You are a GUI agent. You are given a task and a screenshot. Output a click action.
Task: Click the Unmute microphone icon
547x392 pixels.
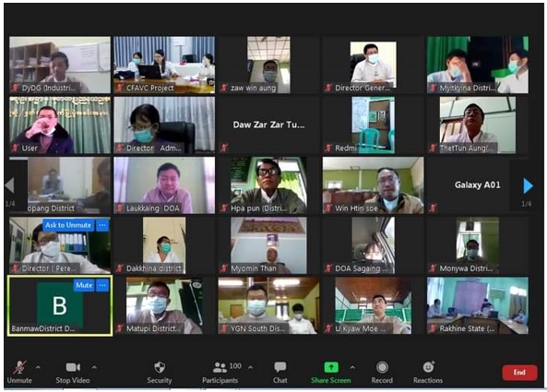[19, 367]
